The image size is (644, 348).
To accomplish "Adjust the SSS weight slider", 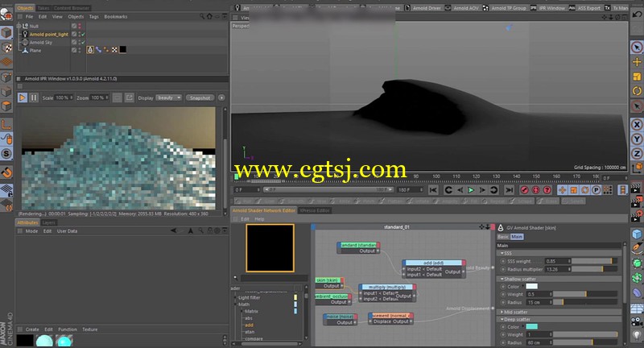I will tap(594, 261).
